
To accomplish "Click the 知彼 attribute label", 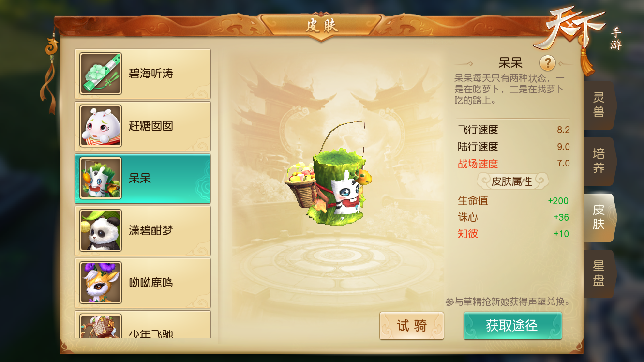I will click(x=468, y=234).
